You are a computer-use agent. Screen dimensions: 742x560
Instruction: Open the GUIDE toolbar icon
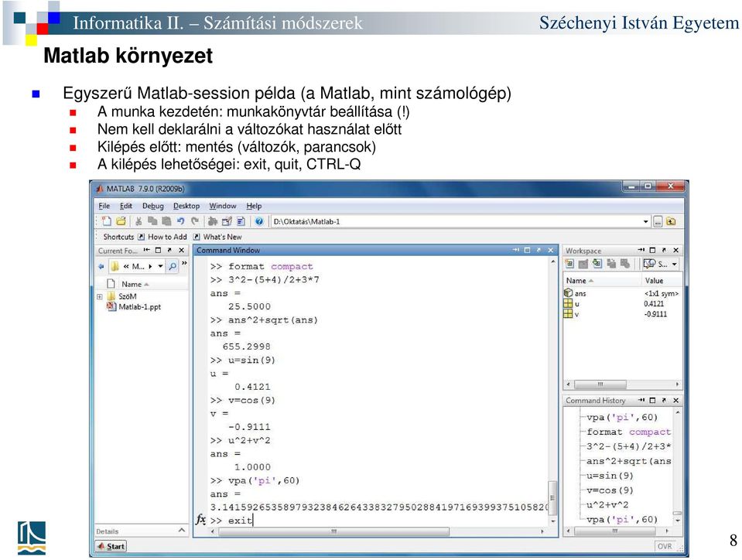pyautogui.click(x=227, y=221)
